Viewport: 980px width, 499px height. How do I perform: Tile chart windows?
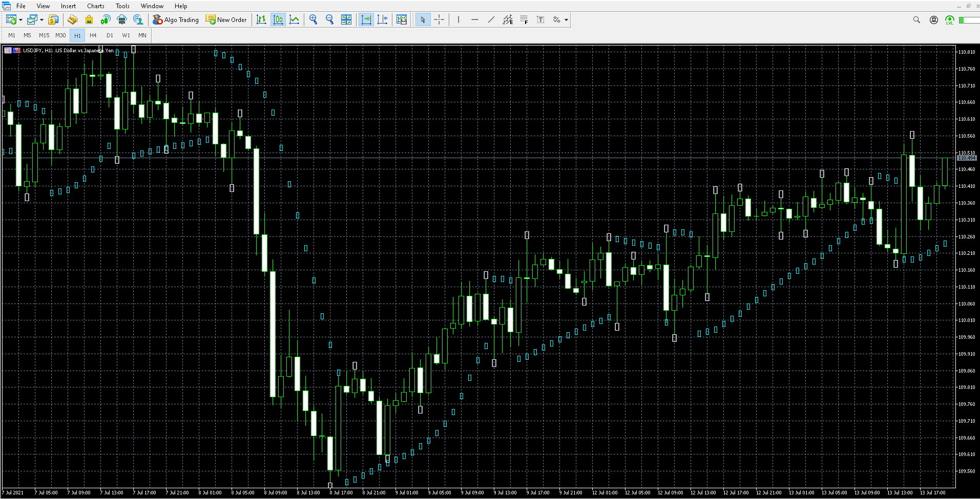pyautogui.click(x=346, y=19)
